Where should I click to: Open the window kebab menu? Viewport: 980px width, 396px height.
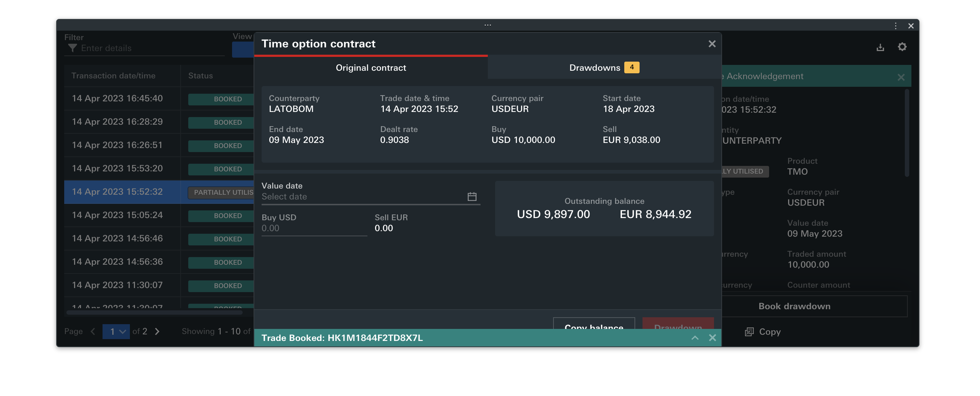(896, 26)
